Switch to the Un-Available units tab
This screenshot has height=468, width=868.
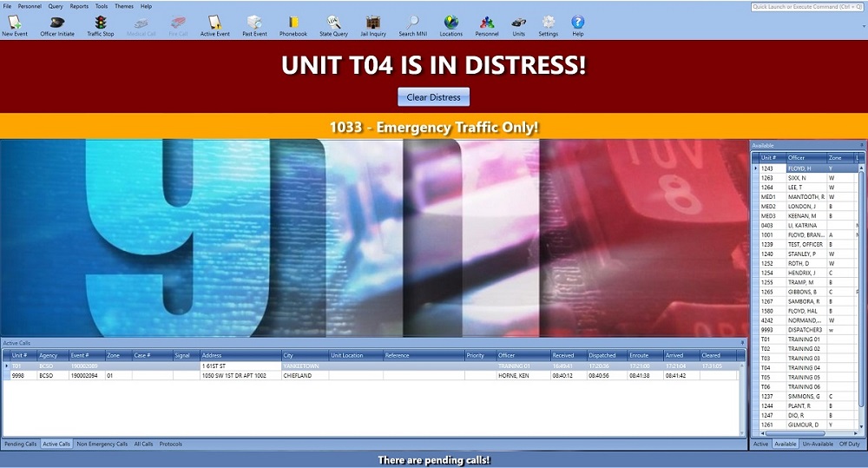click(818, 444)
